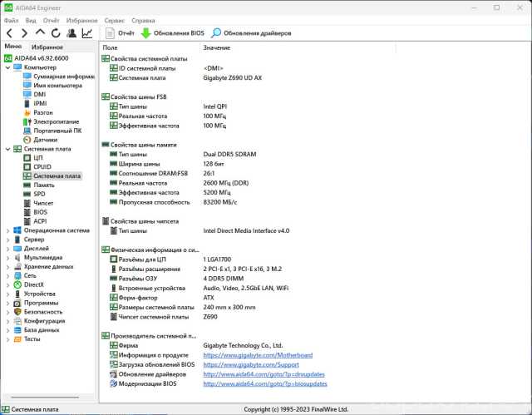Image resolution: width=532 pixels, height=415 pixels.
Task: Expand the Операционная система node
Action: point(7,230)
